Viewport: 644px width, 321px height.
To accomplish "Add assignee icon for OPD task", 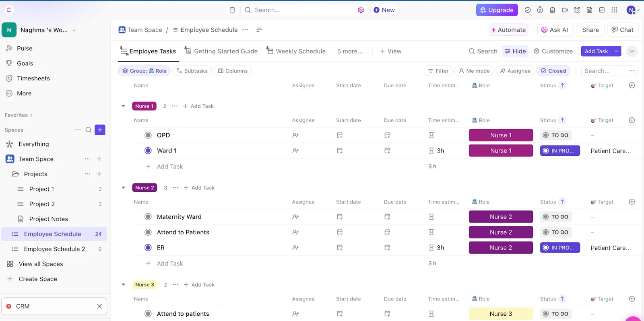I will click(x=295, y=135).
